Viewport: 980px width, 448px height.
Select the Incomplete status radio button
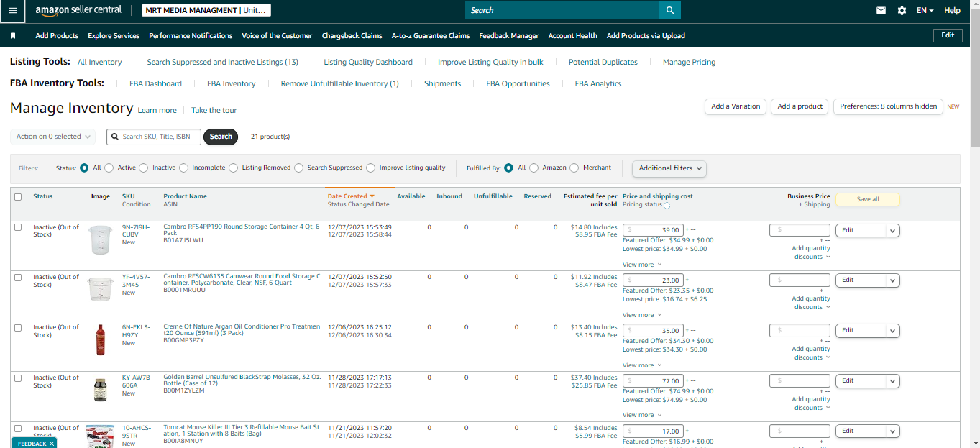[183, 168]
